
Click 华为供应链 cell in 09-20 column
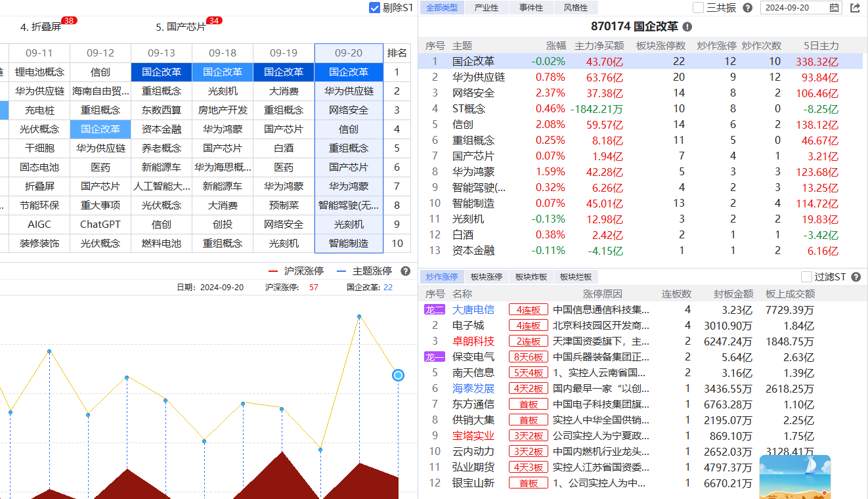tap(349, 91)
